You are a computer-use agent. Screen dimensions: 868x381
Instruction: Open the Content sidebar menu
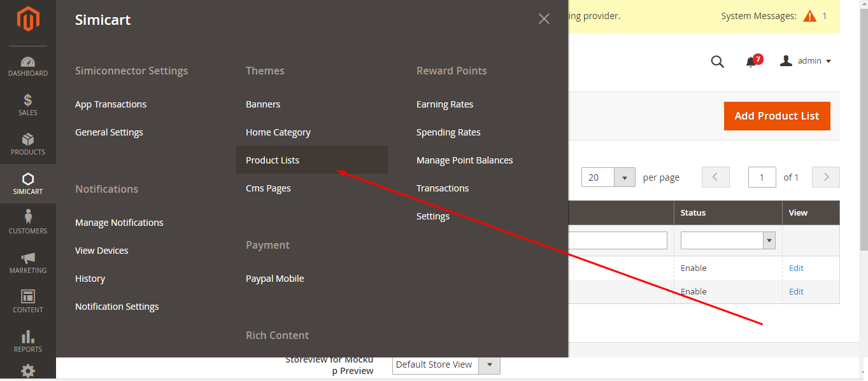pos(28,302)
